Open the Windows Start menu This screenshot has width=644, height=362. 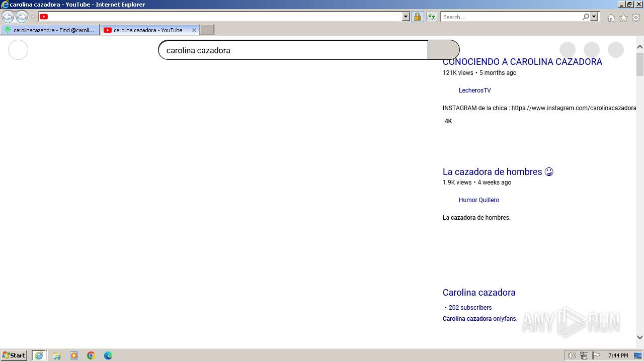pos(14,355)
